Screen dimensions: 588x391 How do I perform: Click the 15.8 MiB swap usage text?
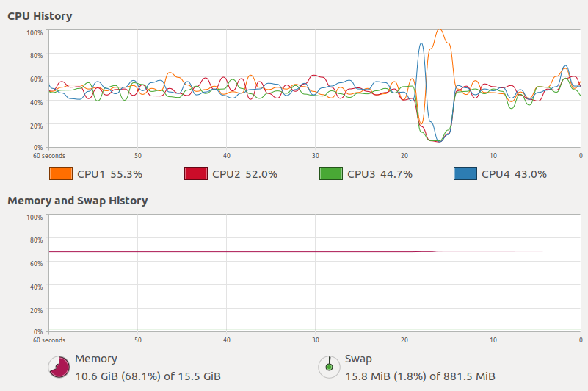coord(420,376)
